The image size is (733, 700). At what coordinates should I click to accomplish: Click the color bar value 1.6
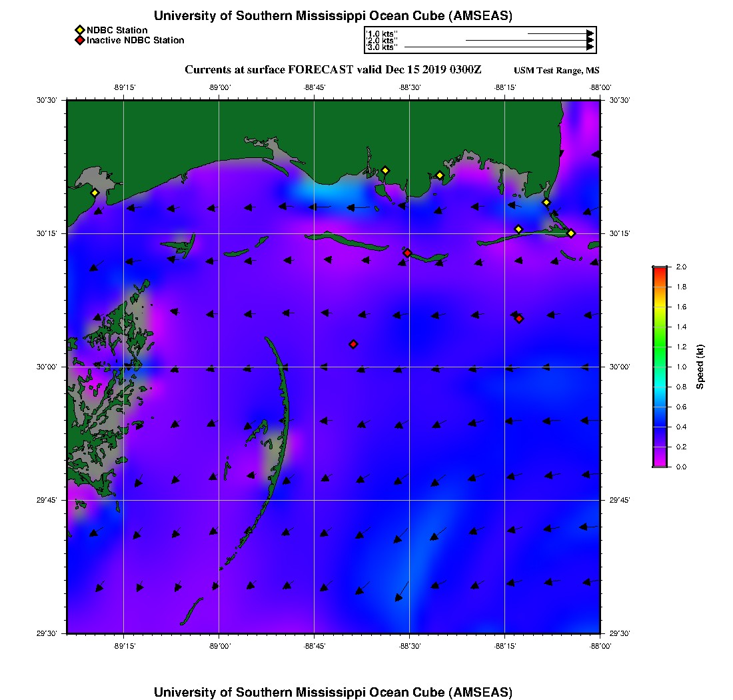coord(681,307)
